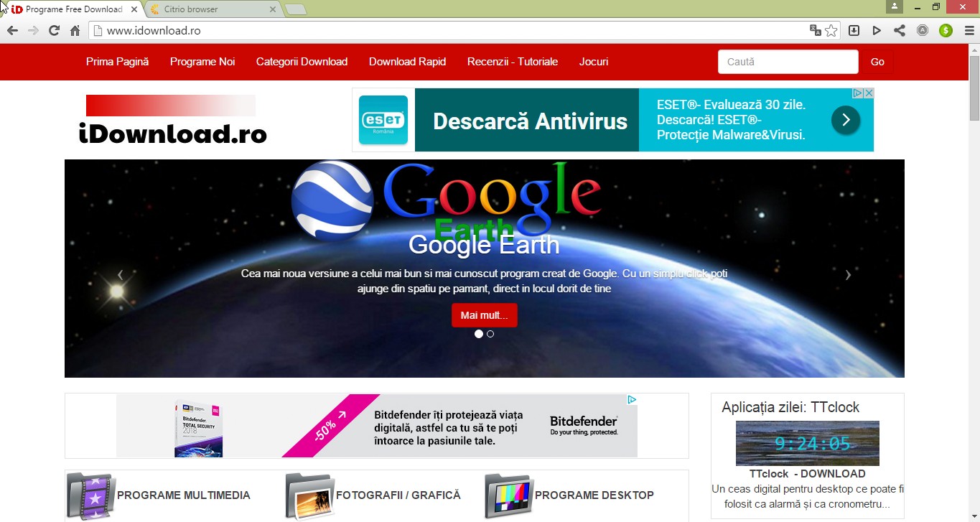Click the ESET ad arrow button
The width and height of the screenshot is (980, 522).
(846, 120)
